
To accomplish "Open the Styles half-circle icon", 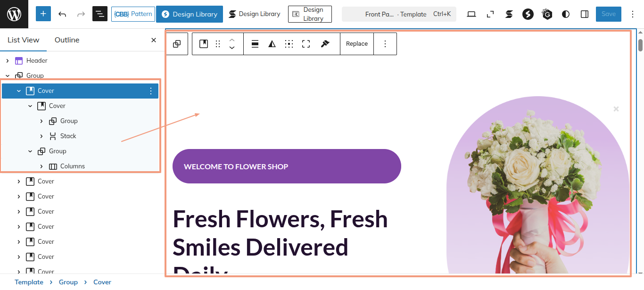I will (x=566, y=14).
